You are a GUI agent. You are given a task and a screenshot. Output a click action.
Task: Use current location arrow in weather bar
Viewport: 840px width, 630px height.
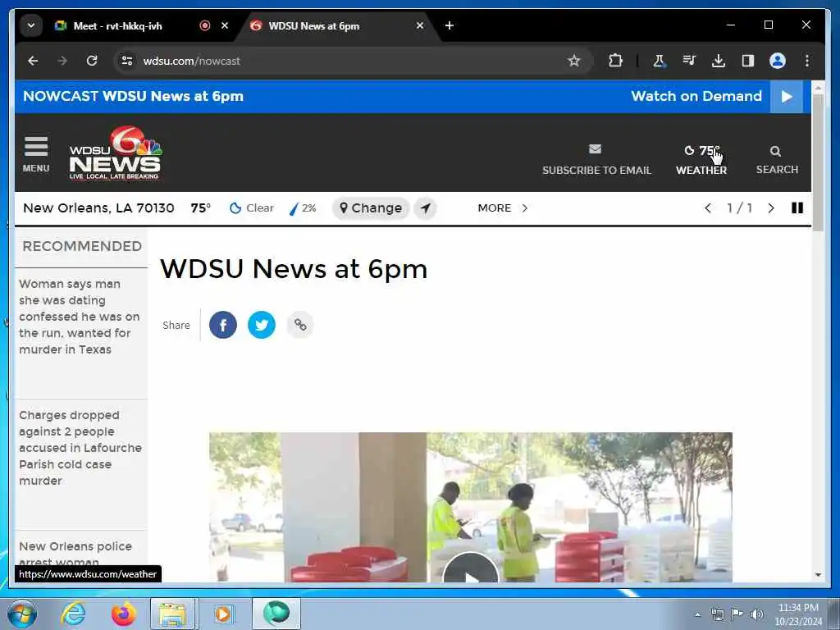pos(426,208)
